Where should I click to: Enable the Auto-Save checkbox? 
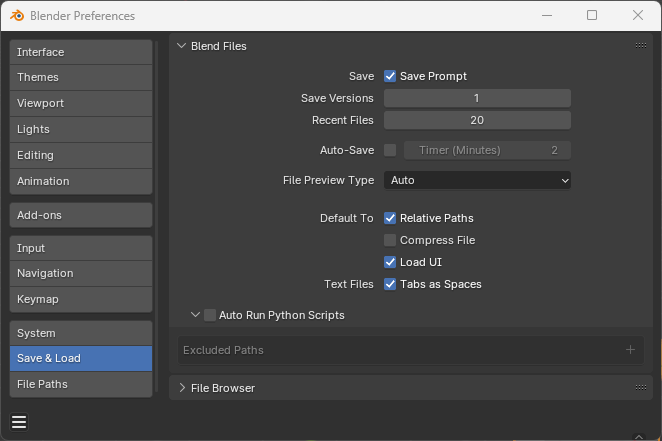tap(390, 150)
